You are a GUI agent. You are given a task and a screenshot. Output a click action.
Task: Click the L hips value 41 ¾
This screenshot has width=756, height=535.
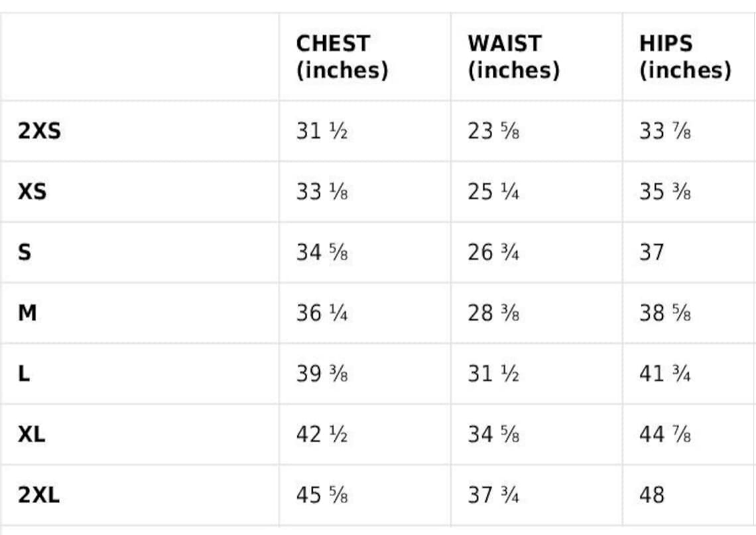tap(665, 374)
